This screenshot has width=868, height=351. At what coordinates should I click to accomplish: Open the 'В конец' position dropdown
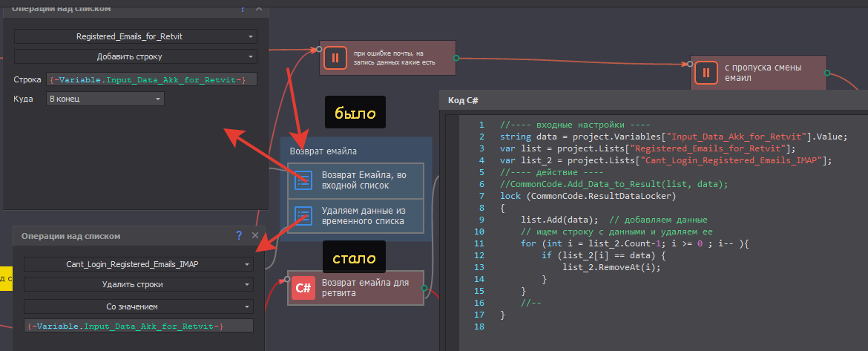click(x=105, y=98)
